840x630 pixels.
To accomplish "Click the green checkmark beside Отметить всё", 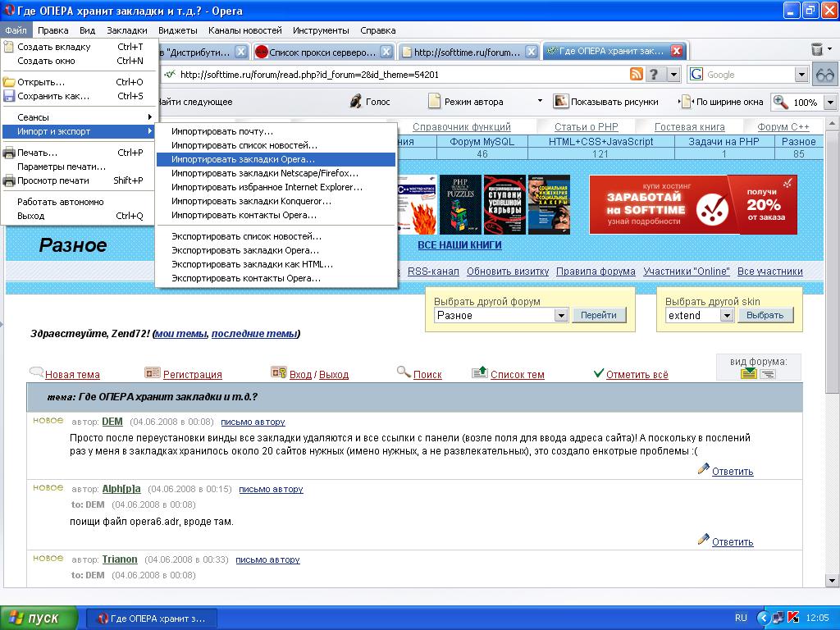I will point(599,373).
